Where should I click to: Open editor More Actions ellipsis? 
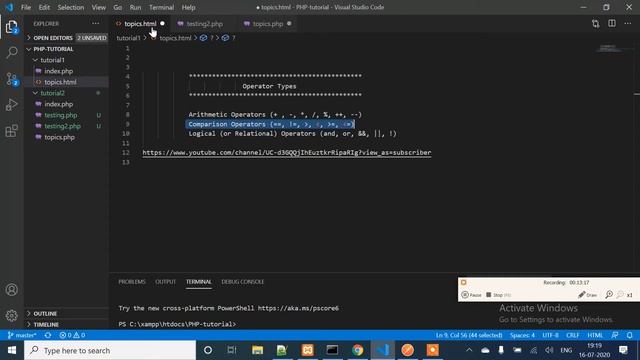[628, 24]
